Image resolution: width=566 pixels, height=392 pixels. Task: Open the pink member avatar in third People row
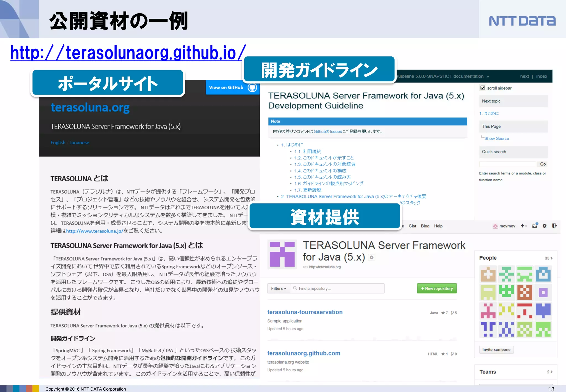(488, 311)
